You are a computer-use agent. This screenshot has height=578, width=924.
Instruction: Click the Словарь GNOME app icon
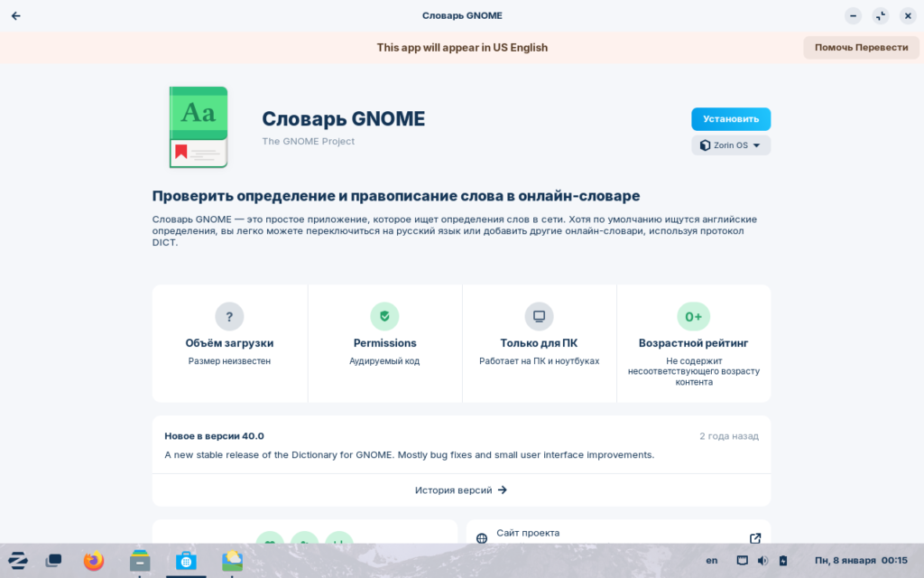(x=199, y=127)
